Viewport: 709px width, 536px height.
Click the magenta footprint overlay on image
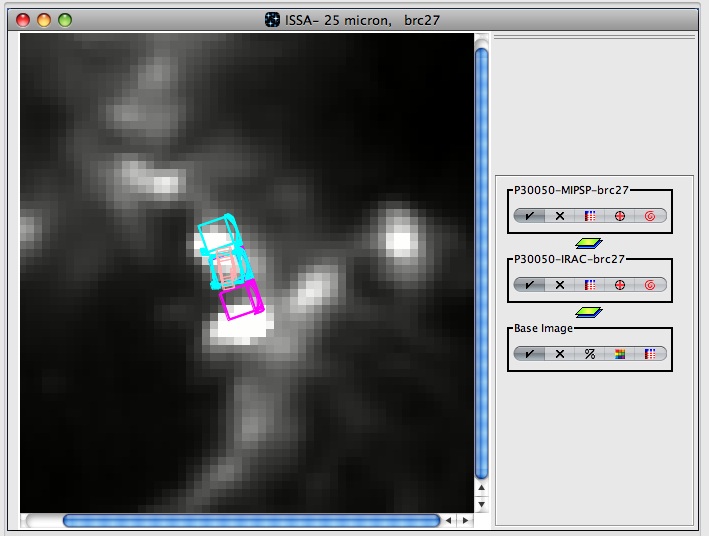(x=243, y=300)
